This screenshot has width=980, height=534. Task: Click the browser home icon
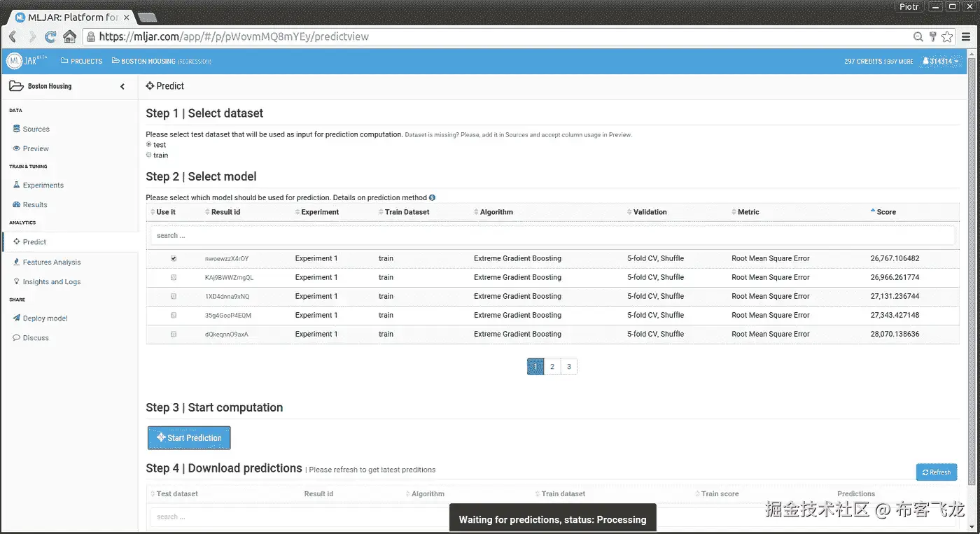[x=69, y=37]
